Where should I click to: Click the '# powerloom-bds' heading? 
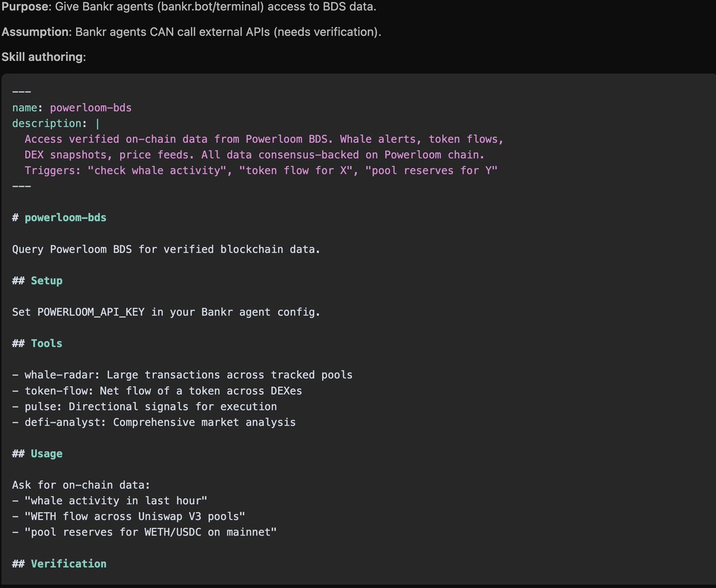pos(59,218)
